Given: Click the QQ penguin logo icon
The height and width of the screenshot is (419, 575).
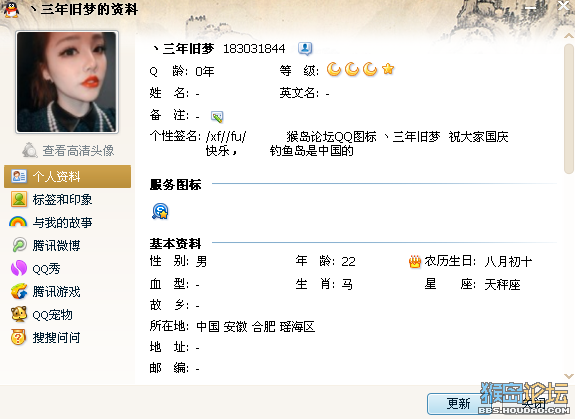Looking at the screenshot, I should coord(11,9).
